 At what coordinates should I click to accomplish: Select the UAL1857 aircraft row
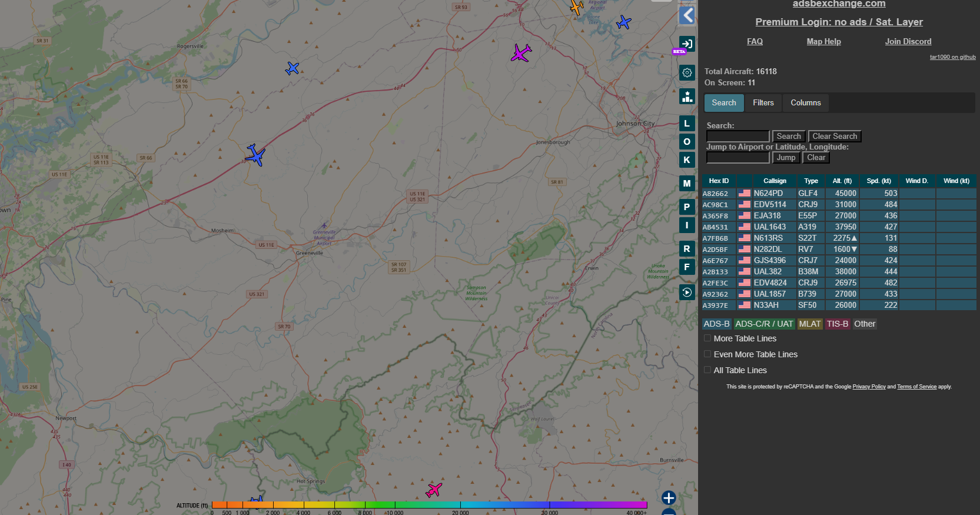tap(839, 294)
